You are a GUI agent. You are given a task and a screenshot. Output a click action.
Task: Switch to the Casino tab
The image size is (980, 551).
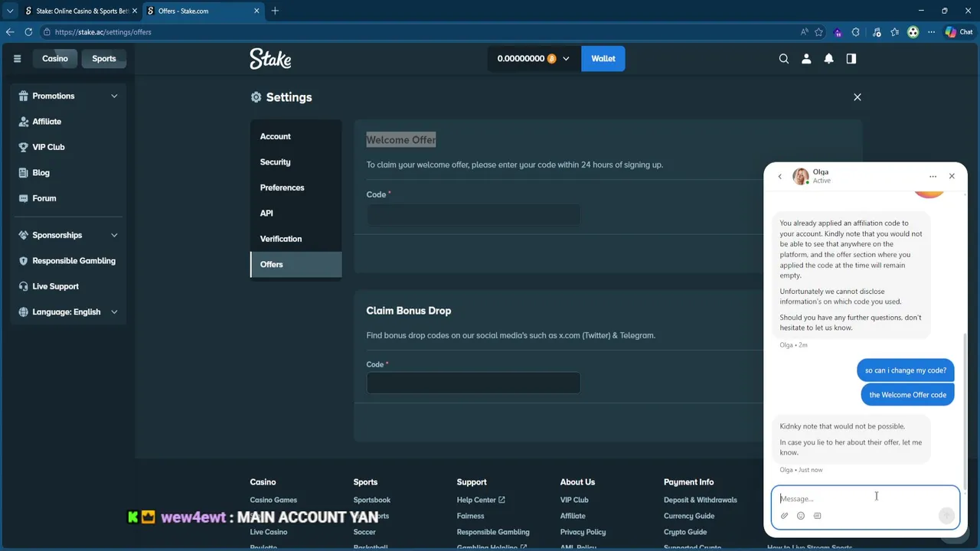55,59
